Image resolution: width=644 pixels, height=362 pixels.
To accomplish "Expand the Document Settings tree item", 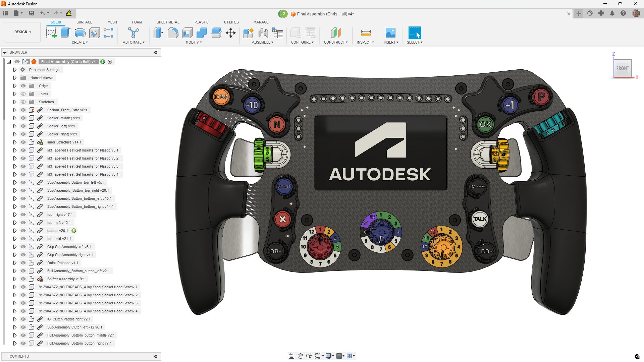I will pyautogui.click(x=15, y=70).
